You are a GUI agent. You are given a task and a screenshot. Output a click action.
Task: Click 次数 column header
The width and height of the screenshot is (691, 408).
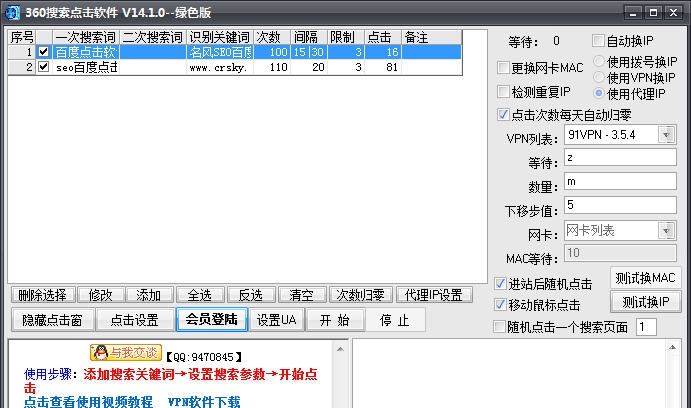tap(272, 37)
